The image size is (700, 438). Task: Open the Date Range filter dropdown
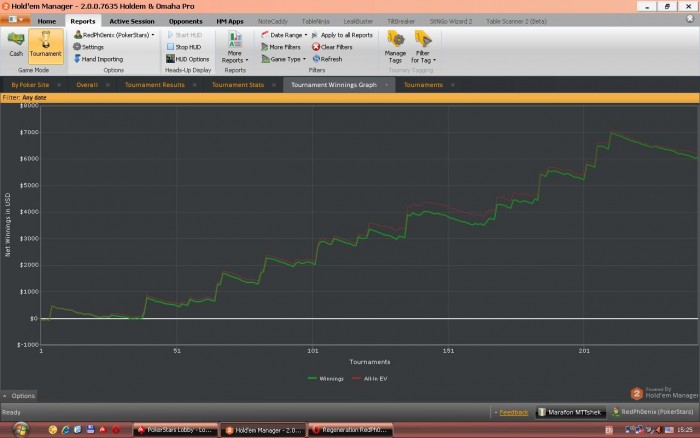coord(284,35)
